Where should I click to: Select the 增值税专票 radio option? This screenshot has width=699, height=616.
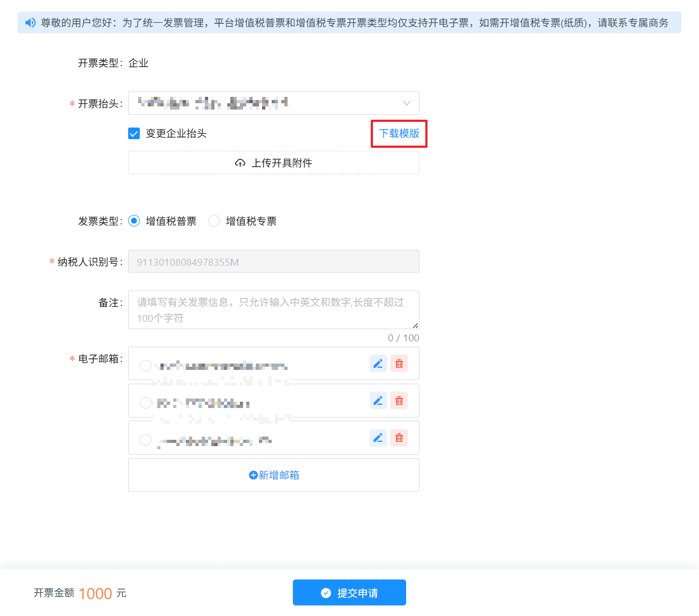(214, 221)
